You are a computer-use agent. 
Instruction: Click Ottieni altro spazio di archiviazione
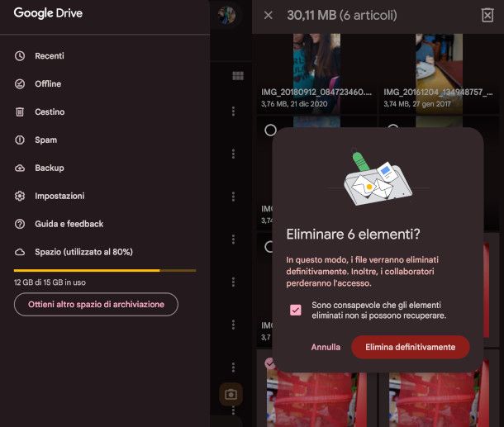click(96, 304)
